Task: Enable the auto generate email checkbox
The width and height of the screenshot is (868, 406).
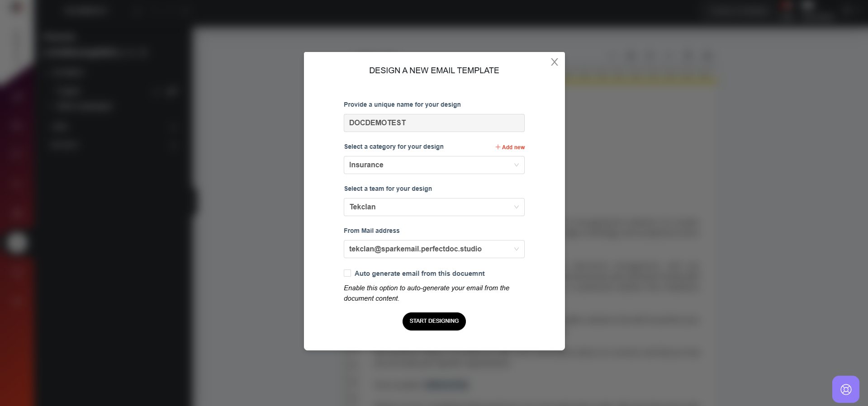Action: tap(347, 273)
